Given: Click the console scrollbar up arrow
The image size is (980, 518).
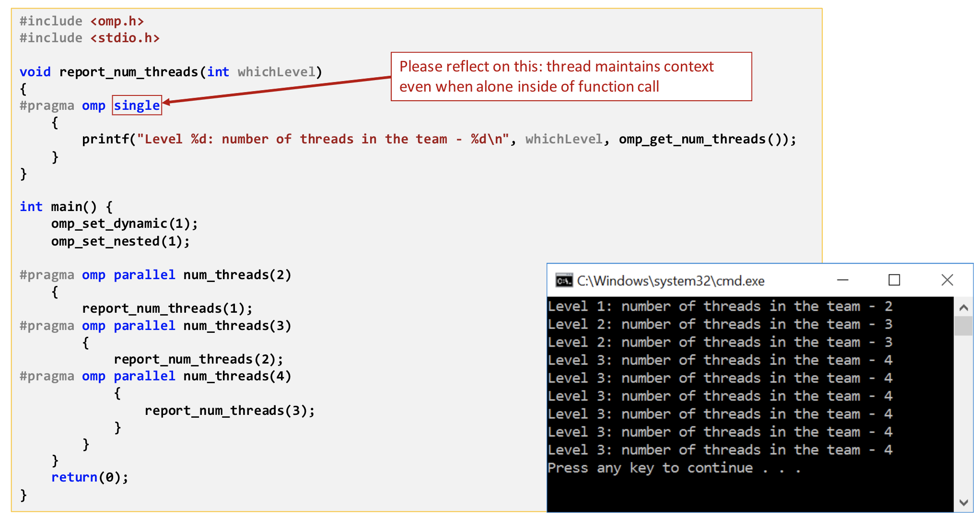Looking at the screenshot, I should [964, 307].
